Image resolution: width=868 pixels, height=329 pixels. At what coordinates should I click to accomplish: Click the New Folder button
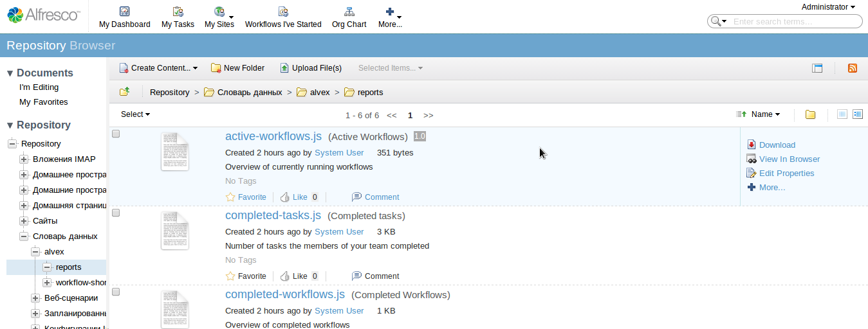(x=237, y=68)
